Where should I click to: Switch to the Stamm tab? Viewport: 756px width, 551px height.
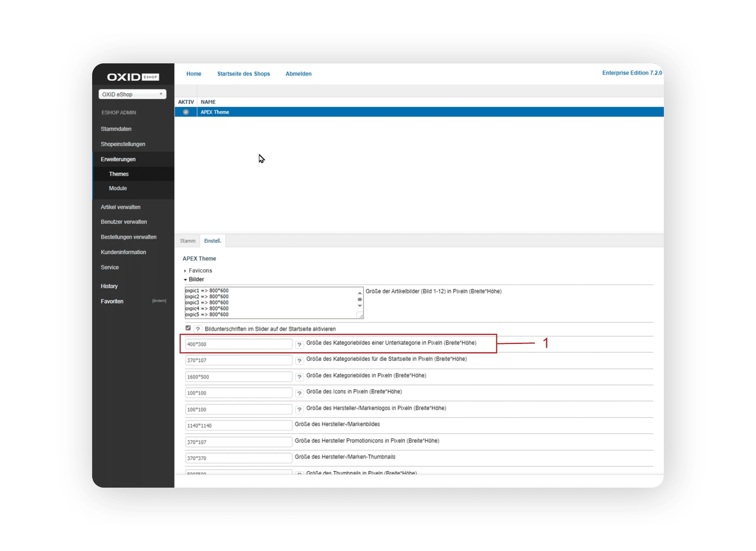[188, 241]
